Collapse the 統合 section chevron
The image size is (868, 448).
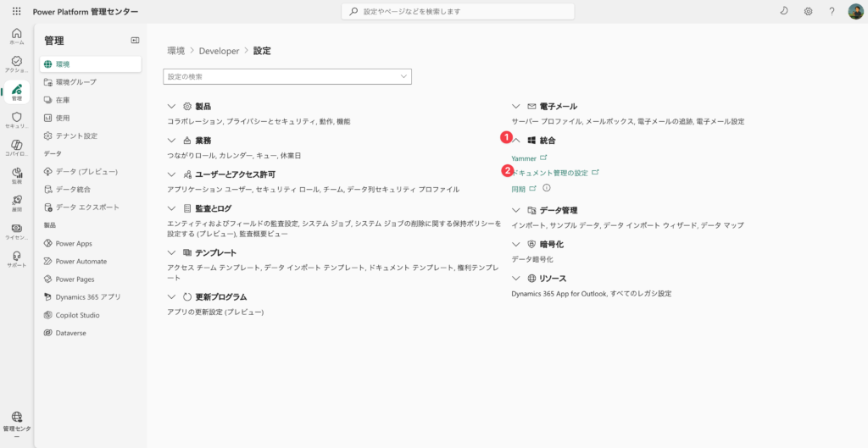[x=517, y=141]
